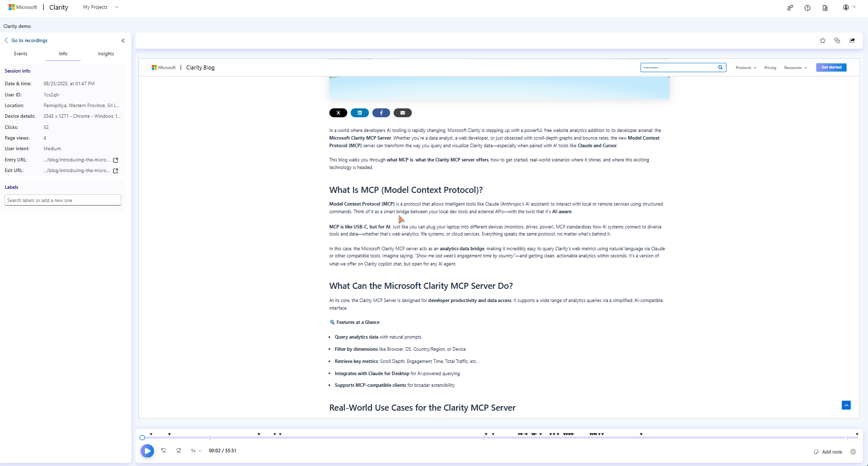Click the playback time 00:02 / 55:51

click(223, 451)
